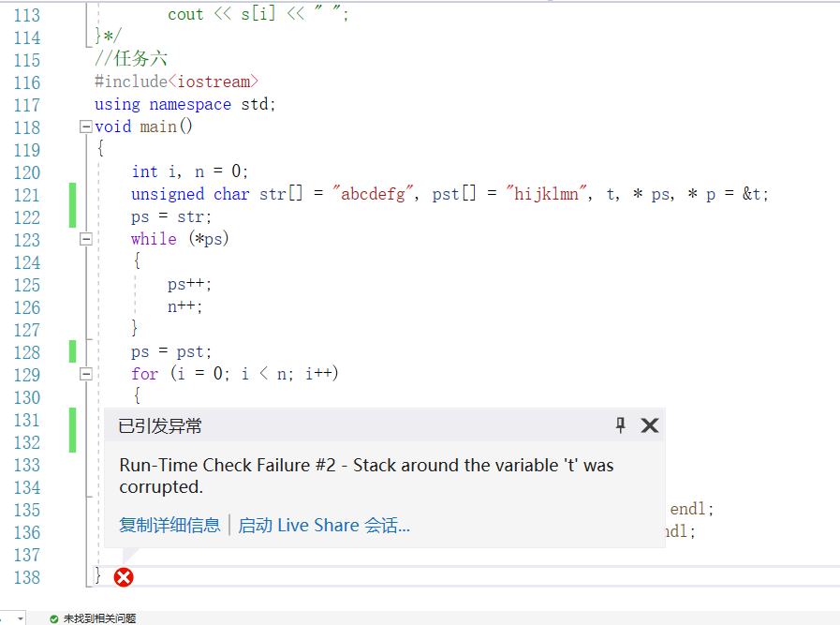The width and height of the screenshot is (840, 625).
Task: Pin the exception popup open
Action: (x=620, y=425)
